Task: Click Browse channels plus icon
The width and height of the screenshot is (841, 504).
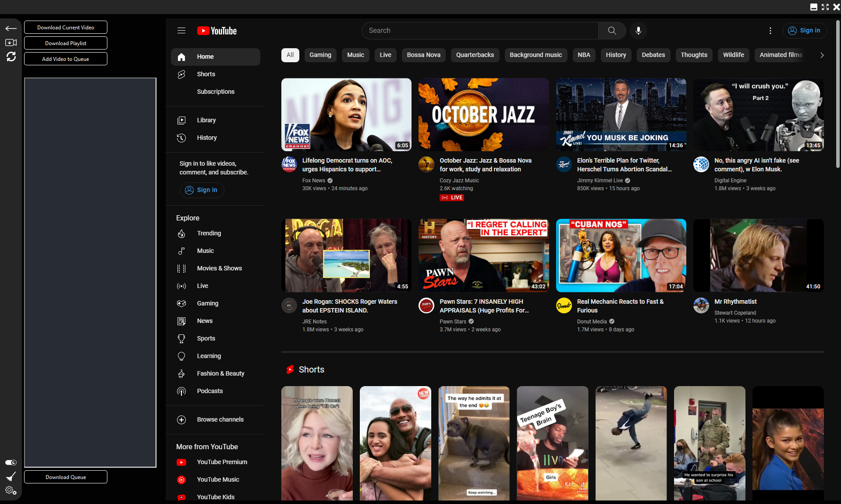Action: click(181, 420)
